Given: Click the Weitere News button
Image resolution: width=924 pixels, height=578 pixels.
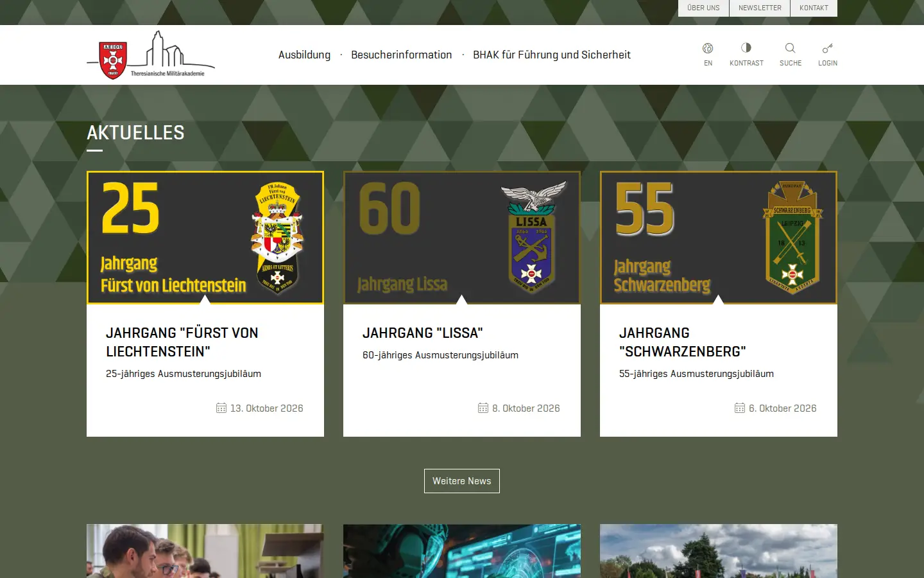Looking at the screenshot, I should pos(462,481).
